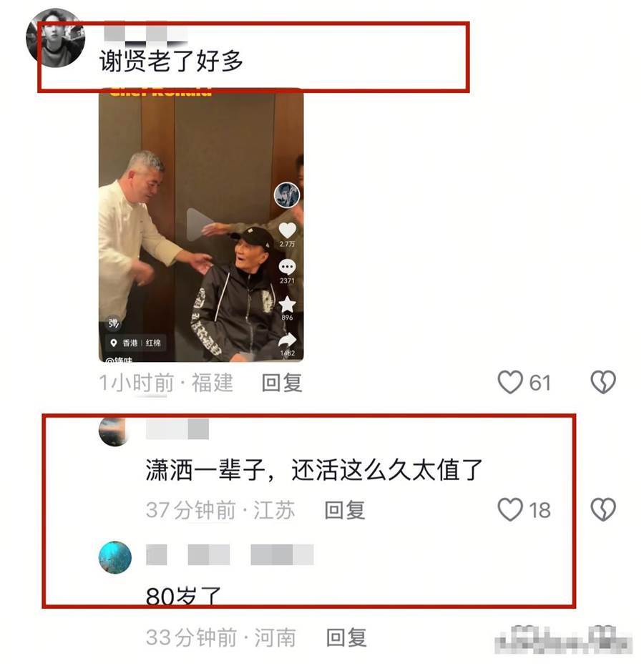Like the comment with 61 likes
Image resolution: width=644 pixels, height=666 pixels.
(509, 382)
